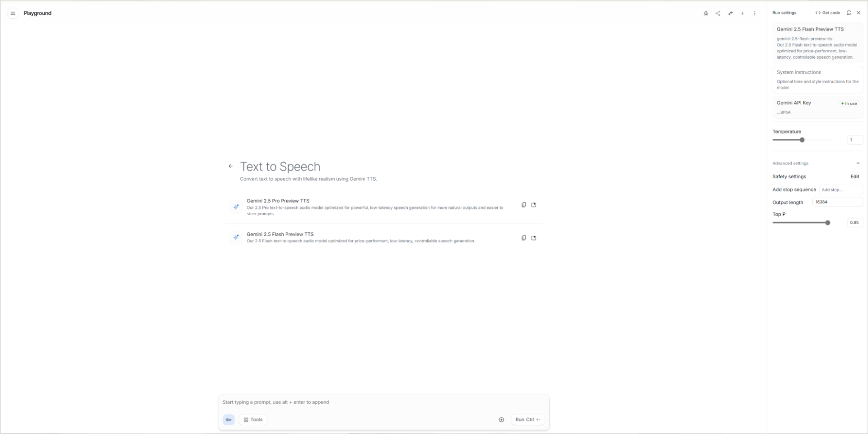This screenshot has width=868, height=434.
Task: Select the compare mode icon in the top toolbar
Action: (x=730, y=13)
